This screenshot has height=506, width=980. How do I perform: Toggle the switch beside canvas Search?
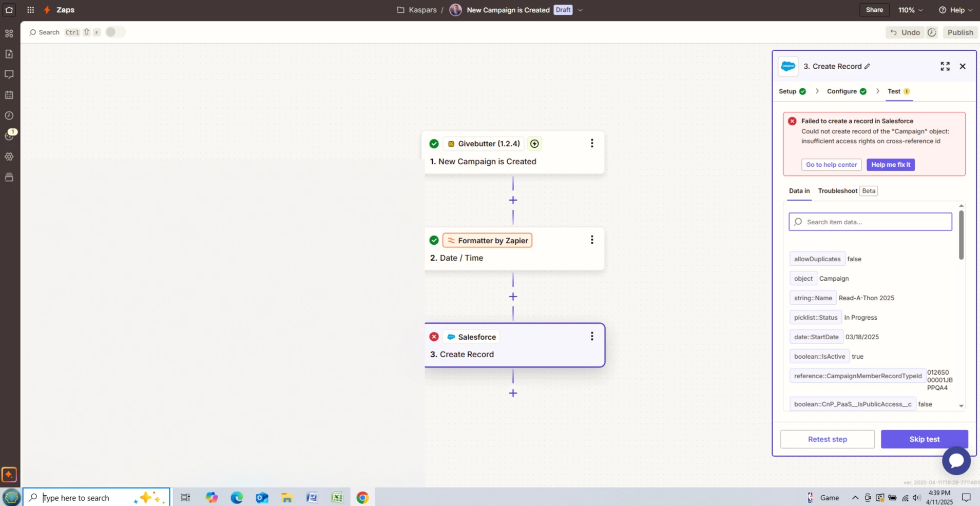pos(115,32)
